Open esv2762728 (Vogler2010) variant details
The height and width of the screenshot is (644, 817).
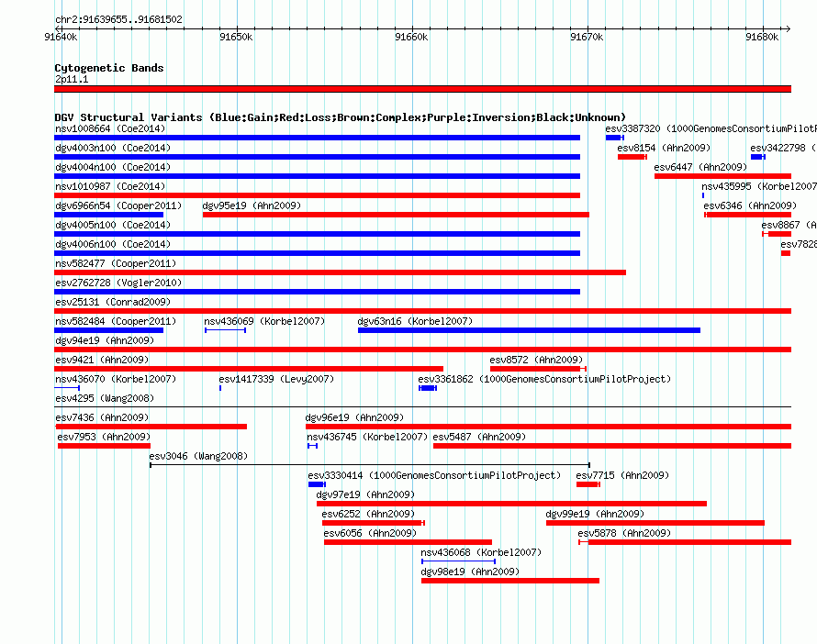pos(317,292)
